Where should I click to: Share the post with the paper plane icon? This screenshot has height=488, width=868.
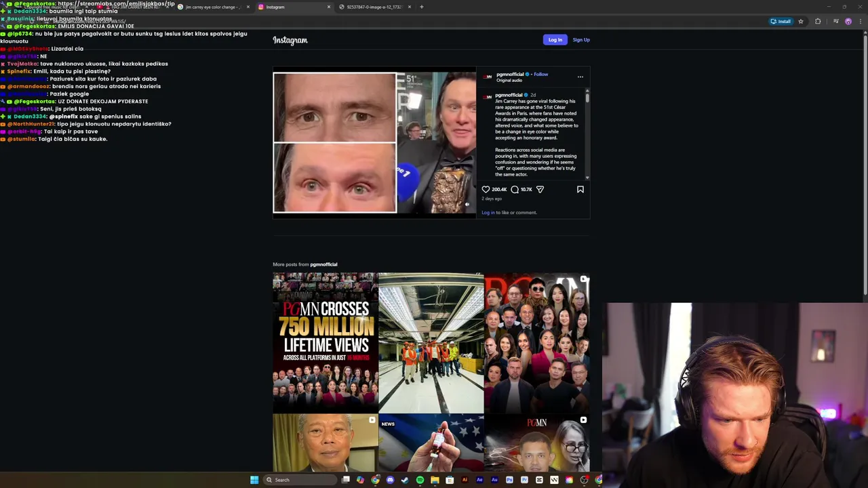pos(540,190)
